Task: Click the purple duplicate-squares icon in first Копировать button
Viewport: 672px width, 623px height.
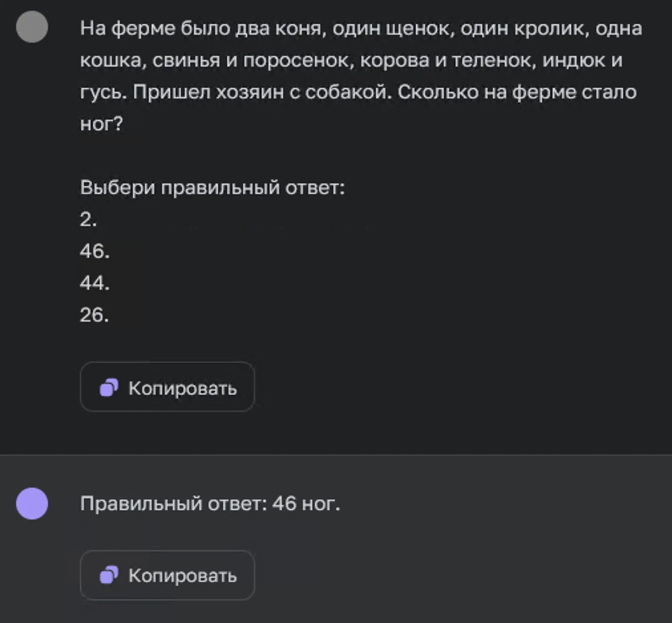Action: (x=109, y=387)
